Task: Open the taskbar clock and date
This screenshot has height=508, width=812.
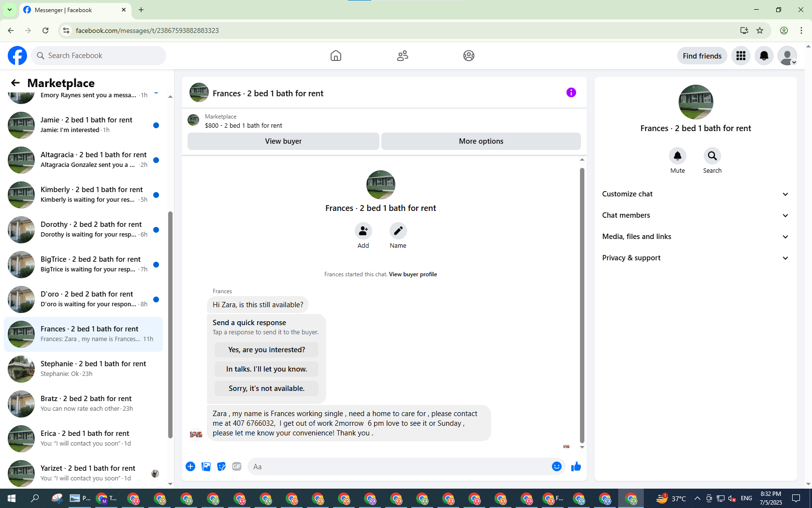Action: pos(770,498)
